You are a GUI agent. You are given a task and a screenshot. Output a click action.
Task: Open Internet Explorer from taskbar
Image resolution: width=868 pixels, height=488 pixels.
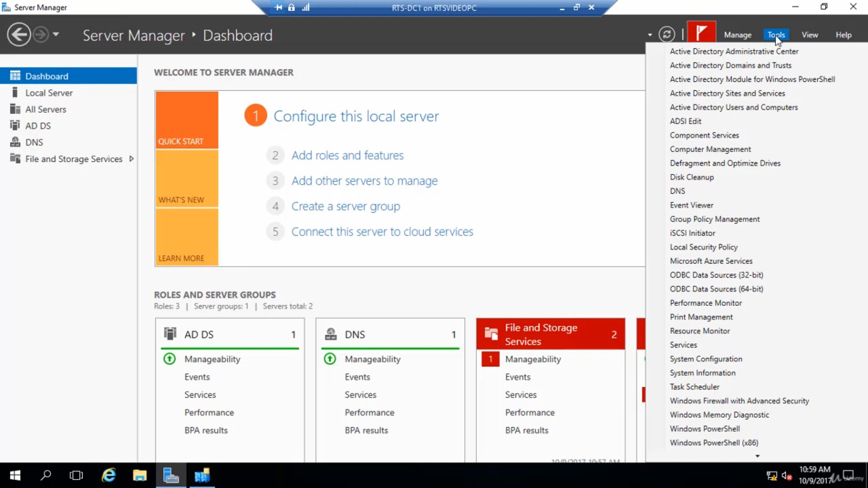[108, 475]
